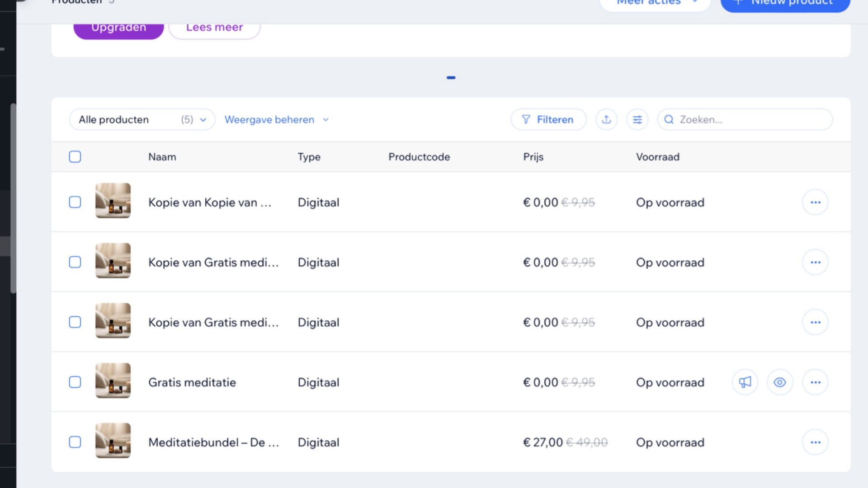Open the actions menu for Meditatiebundel
Screen dimensions: 868x488
tap(815, 442)
